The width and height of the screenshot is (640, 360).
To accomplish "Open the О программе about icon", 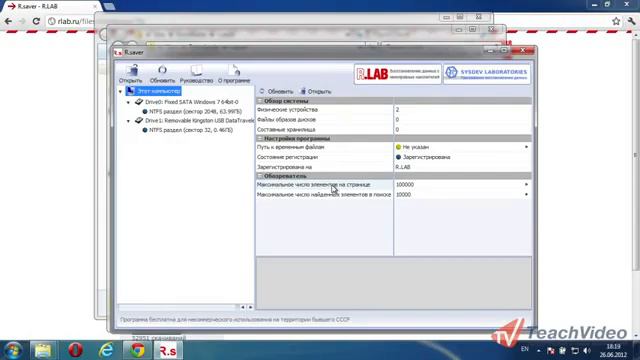I will click(x=234, y=70).
